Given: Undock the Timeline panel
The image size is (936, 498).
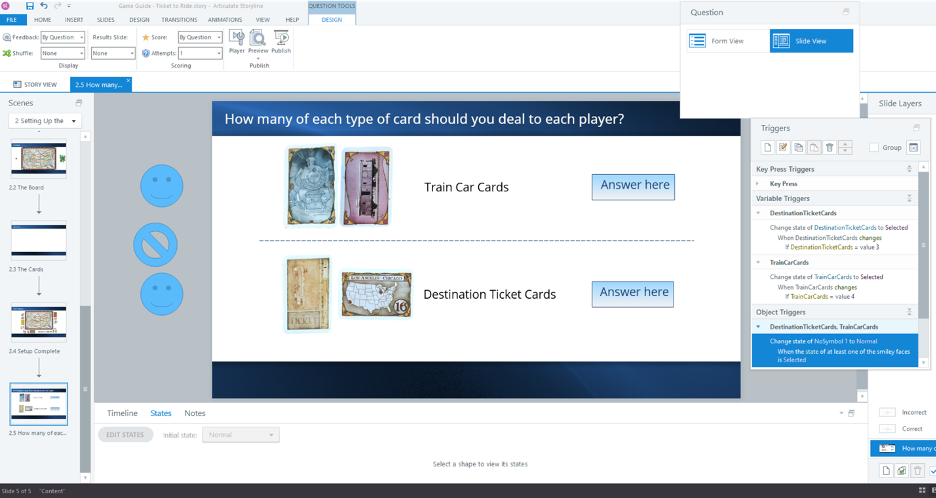Looking at the screenshot, I should pos(851,413).
